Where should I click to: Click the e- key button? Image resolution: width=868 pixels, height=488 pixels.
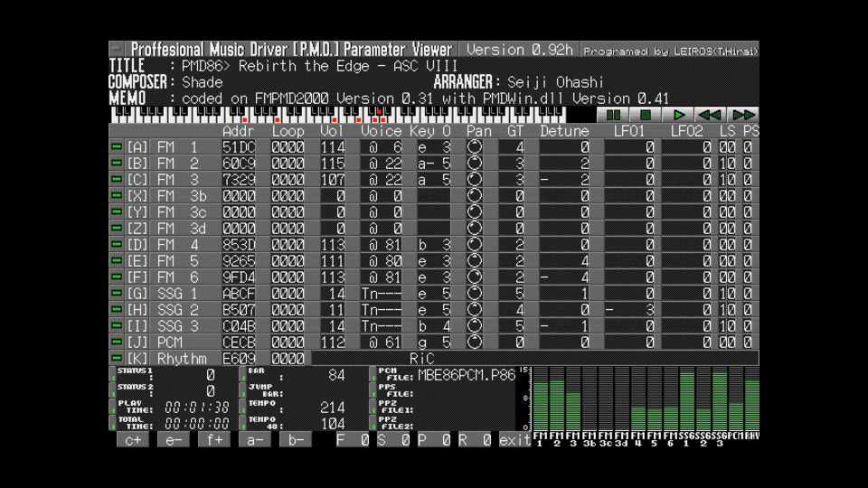[174, 440]
